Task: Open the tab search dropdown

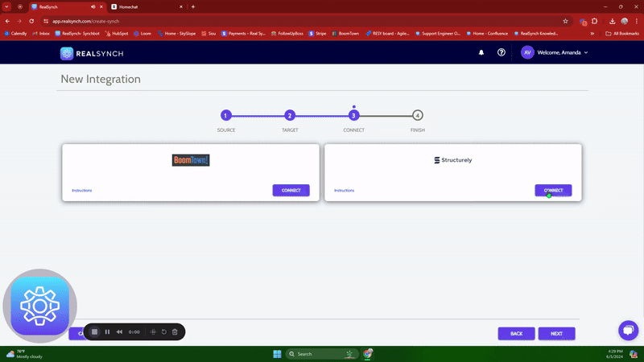Action: point(7,7)
